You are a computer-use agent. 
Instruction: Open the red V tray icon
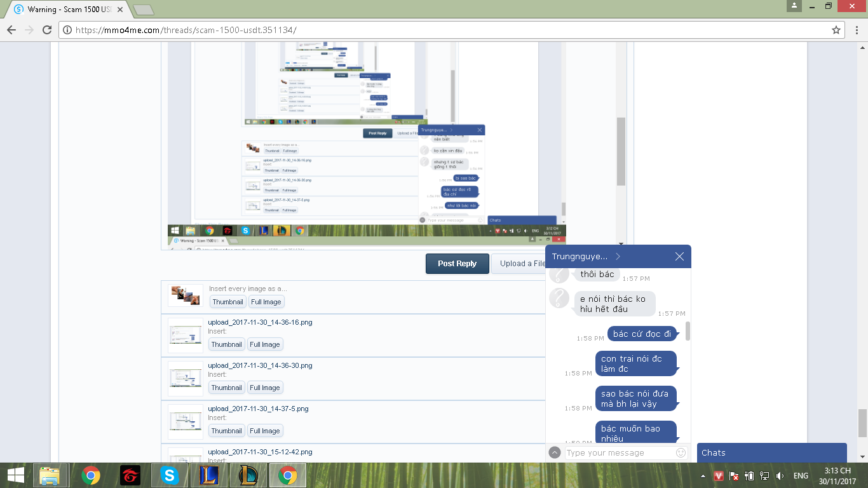719,476
